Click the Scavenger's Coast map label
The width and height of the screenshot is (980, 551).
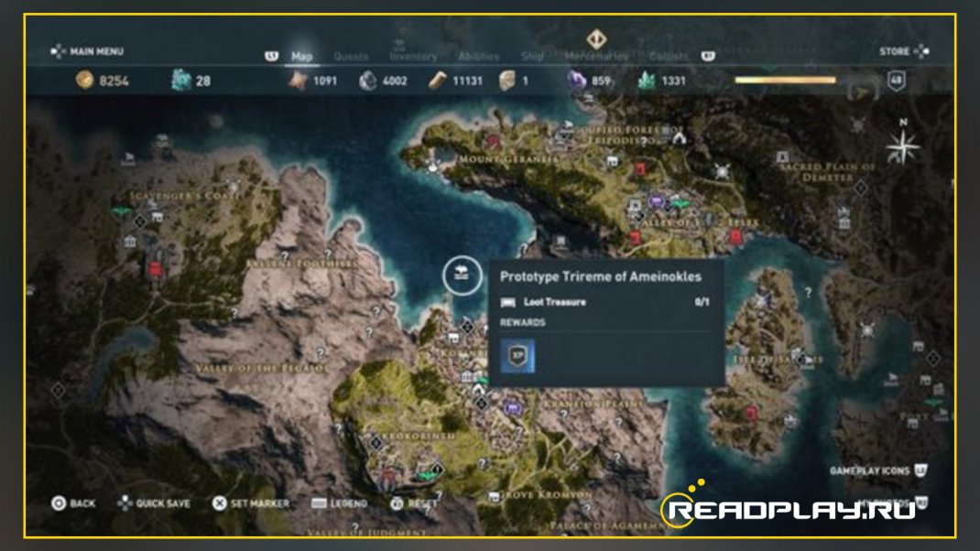184,196
